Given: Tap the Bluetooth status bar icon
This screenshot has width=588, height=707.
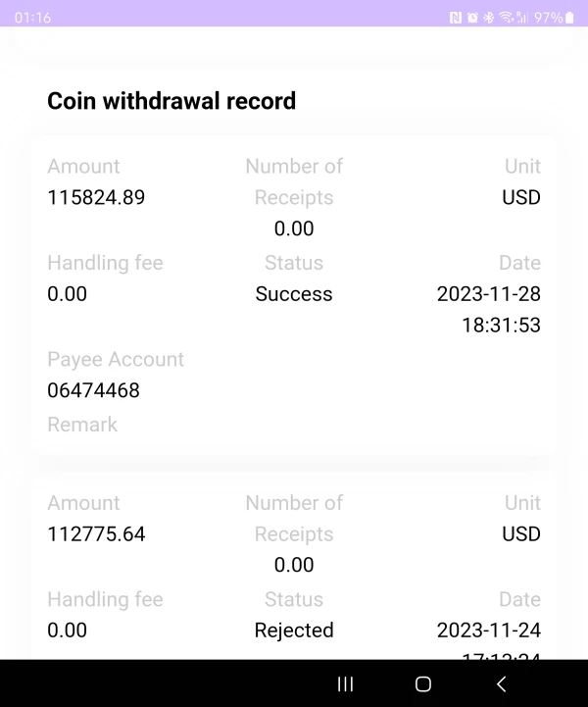Looking at the screenshot, I should pyautogui.click(x=488, y=18).
